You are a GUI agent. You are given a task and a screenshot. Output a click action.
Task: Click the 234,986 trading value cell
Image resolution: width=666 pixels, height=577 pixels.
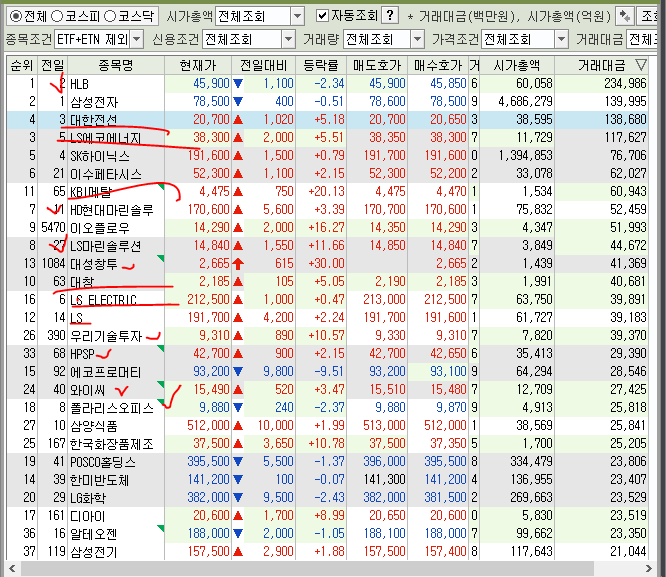[601, 84]
